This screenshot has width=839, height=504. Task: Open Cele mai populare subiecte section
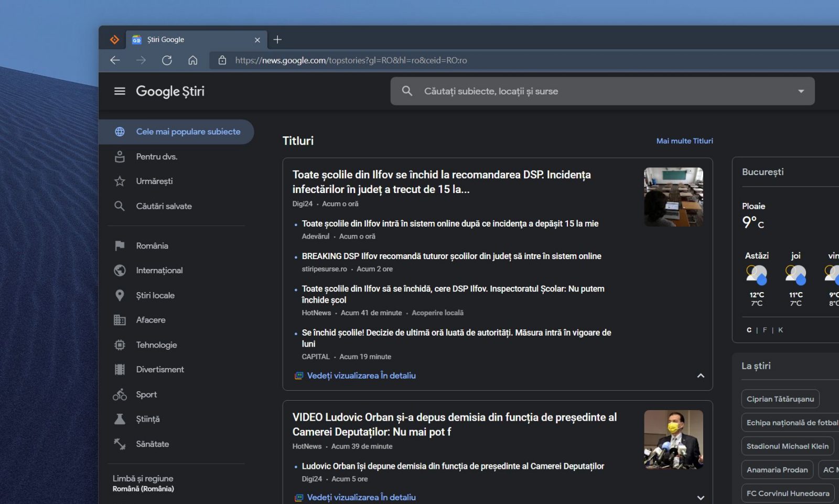click(x=176, y=132)
